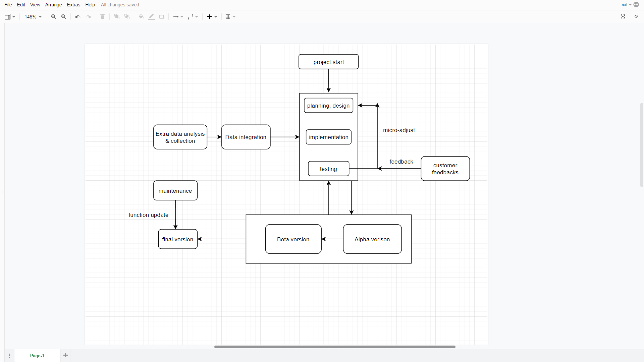Click the To Back icon
The image size is (644, 362).
(x=127, y=17)
